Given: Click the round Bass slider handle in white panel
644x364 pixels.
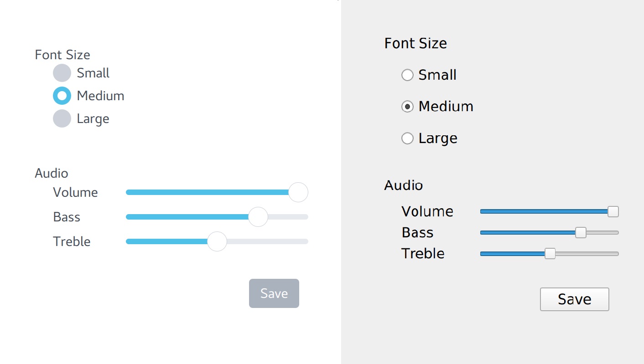Looking at the screenshot, I should tap(258, 217).
